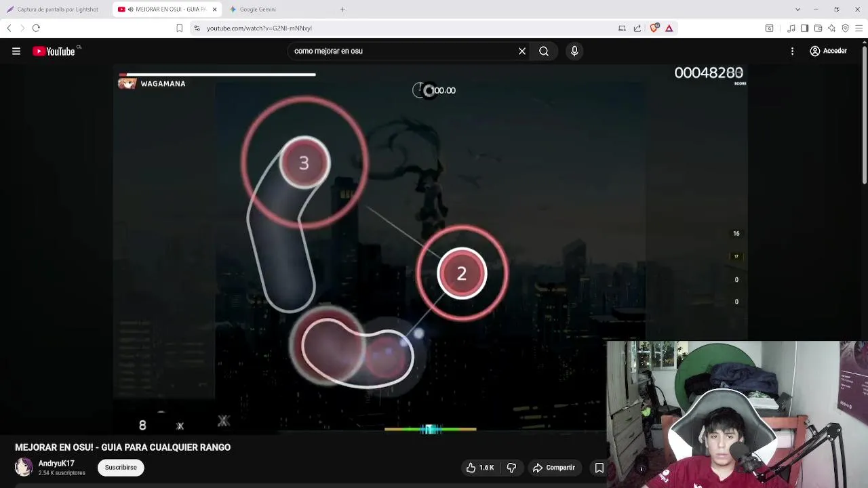
Task: Open the Brave Wallet icon
Action: tap(818, 28)
